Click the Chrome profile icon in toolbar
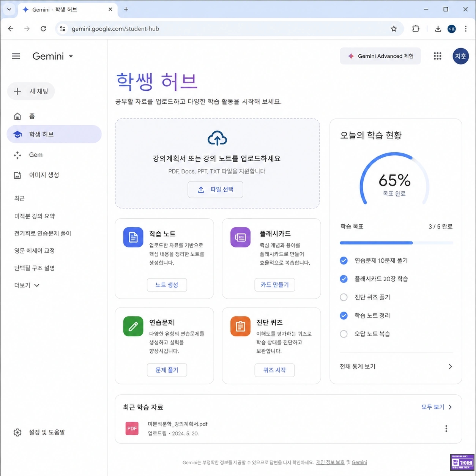The height and width of the screenshot is (476, 476). tap(452, 29)
